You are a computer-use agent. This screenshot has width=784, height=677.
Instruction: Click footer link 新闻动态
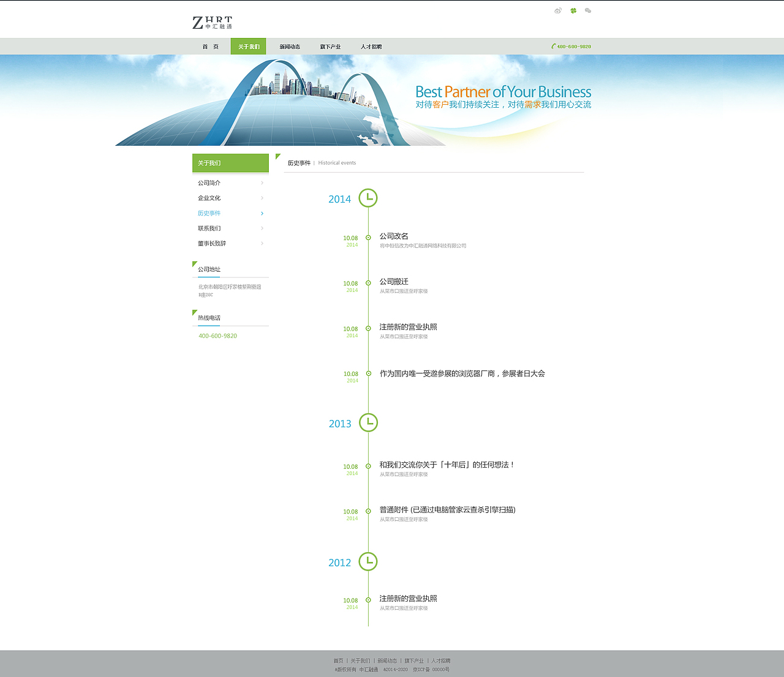pos(387,661)
